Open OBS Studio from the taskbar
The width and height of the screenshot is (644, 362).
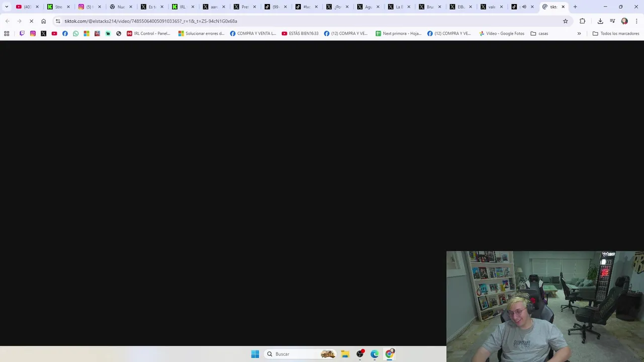(x=360, y=354)
